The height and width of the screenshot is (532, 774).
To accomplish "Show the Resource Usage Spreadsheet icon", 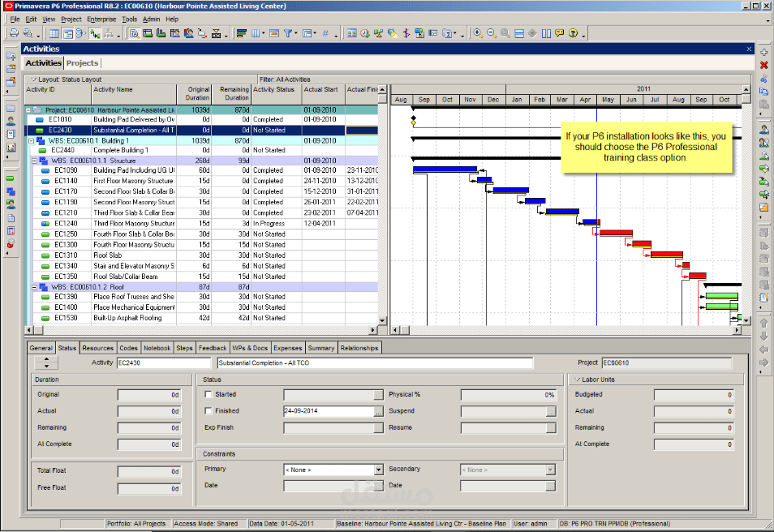I will (174, 33).
